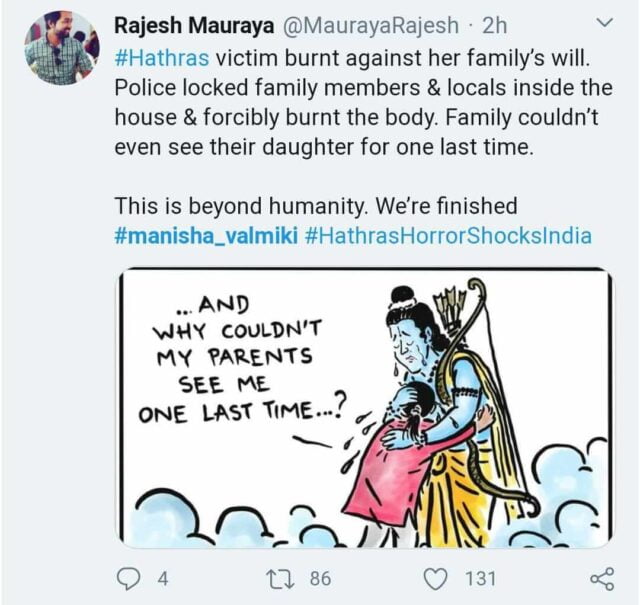Open the #HathrasHorrorShocksIndia hashtag
This screenshot has width=640, height=605.
pyautogui.click(x=438, y=236)
